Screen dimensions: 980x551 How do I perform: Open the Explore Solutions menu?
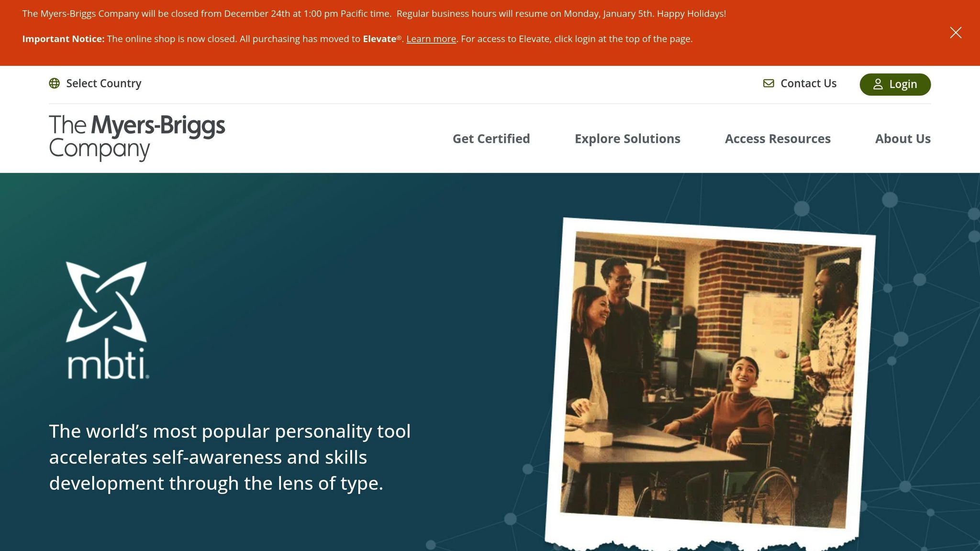point(627,139)
